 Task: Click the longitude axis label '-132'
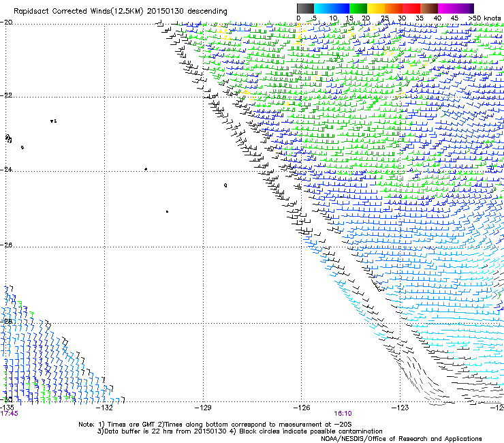(105, 408)
